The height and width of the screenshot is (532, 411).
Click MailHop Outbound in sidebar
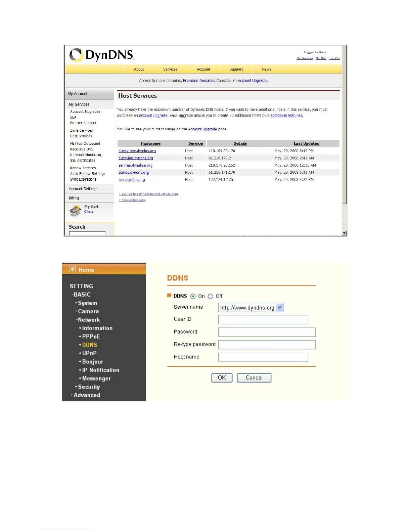pyautogui.click(x=85, y=143)
